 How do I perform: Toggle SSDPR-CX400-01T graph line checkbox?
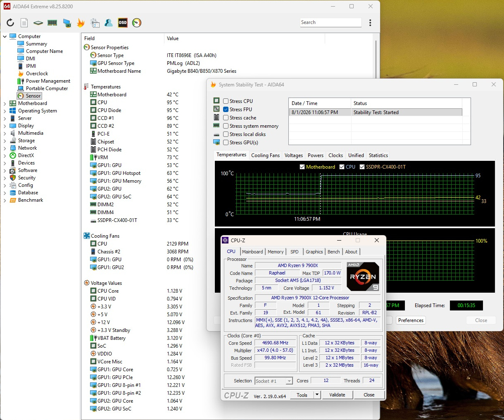(x=362, y=167)
